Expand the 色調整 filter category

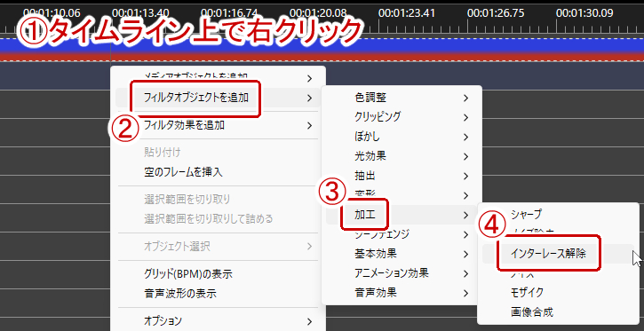(x=402, y=98)
